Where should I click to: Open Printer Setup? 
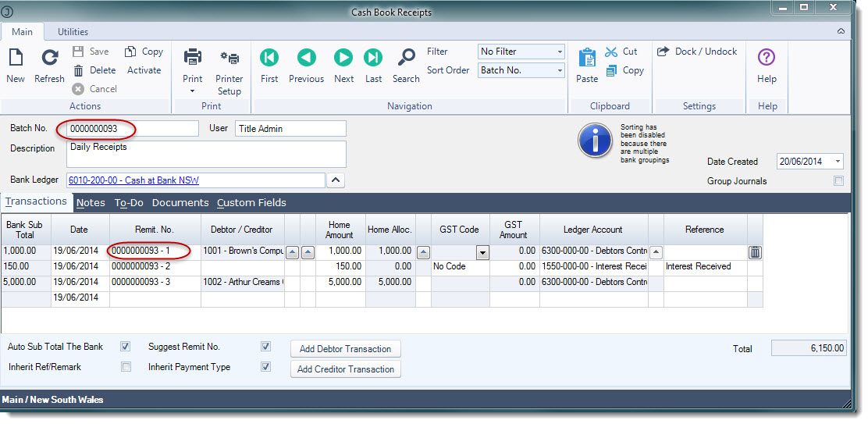pos(229,72)
